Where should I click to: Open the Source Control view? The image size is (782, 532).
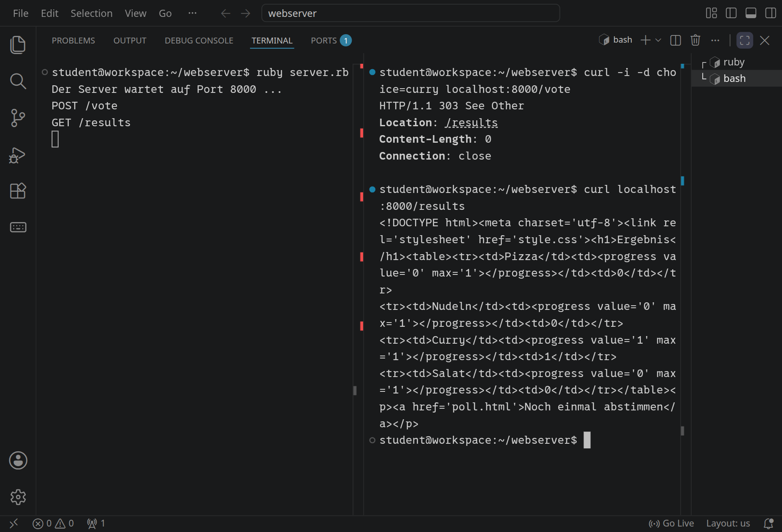pos(18,118)
